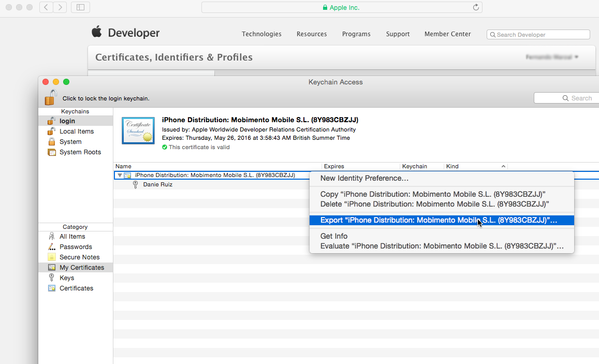Click the Local Items keychain icon
Viewport: 599px width, 364px height.
pos(51,131)
